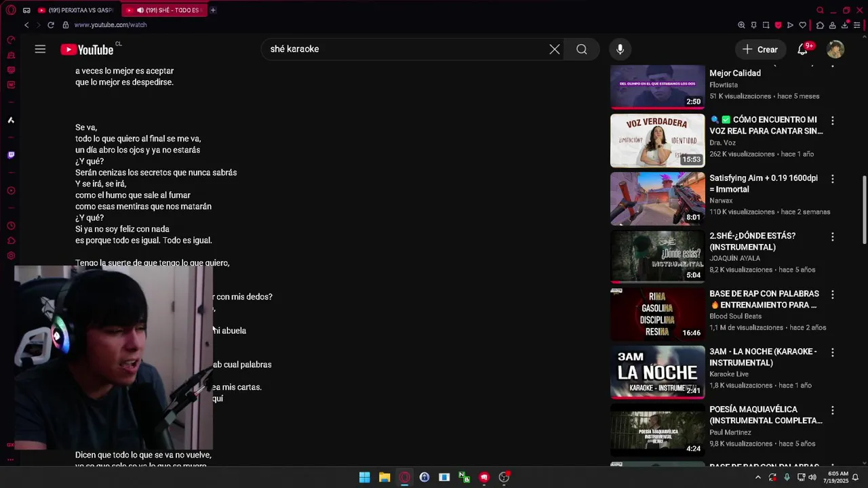
Task: Open YouTube notifications bell
Action: [802, 49]
